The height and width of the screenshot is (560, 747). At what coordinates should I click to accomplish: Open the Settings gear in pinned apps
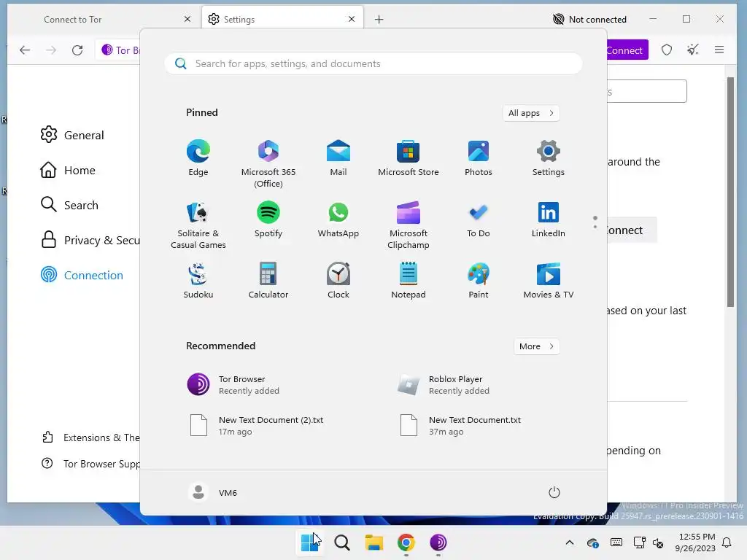coord(549,158)
